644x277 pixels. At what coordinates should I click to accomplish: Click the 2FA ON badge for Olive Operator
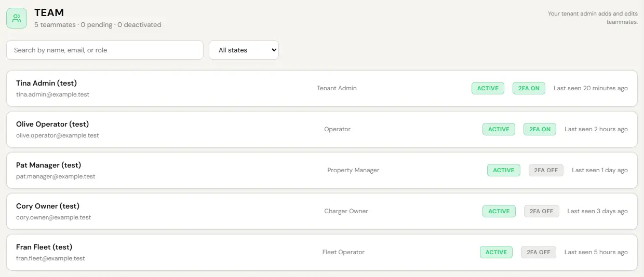[540, 129]
